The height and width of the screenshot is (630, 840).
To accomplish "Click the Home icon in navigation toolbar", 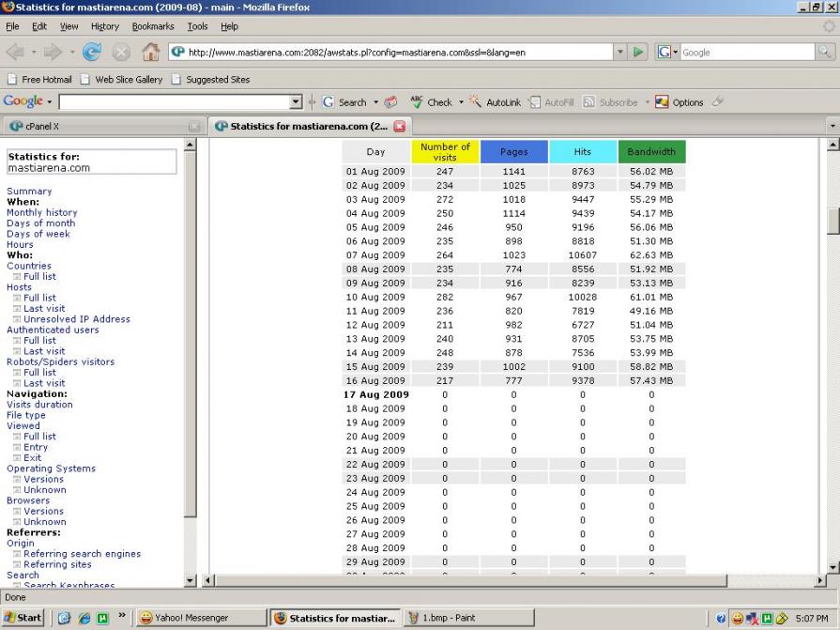I will tap(150, 53).
